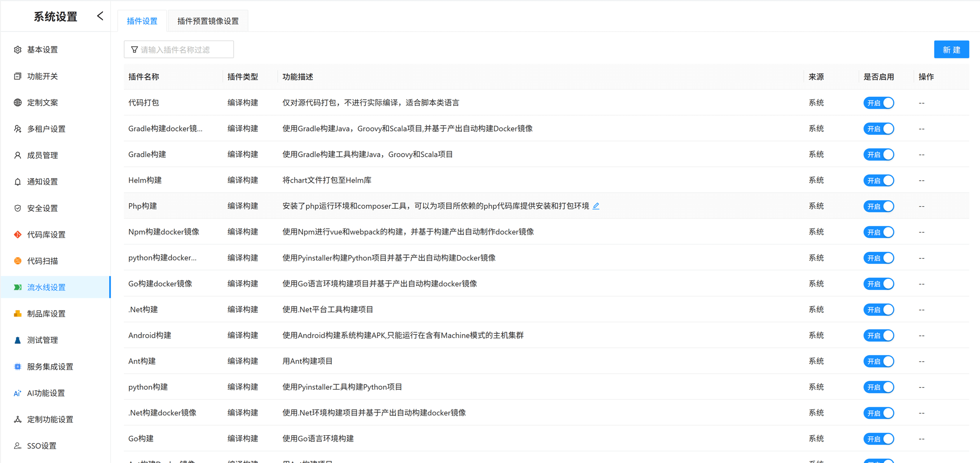The height and width of the screenshot is (463, 980).
Task: Turn off the Helm构建 switch
Action: coord(878,181)
